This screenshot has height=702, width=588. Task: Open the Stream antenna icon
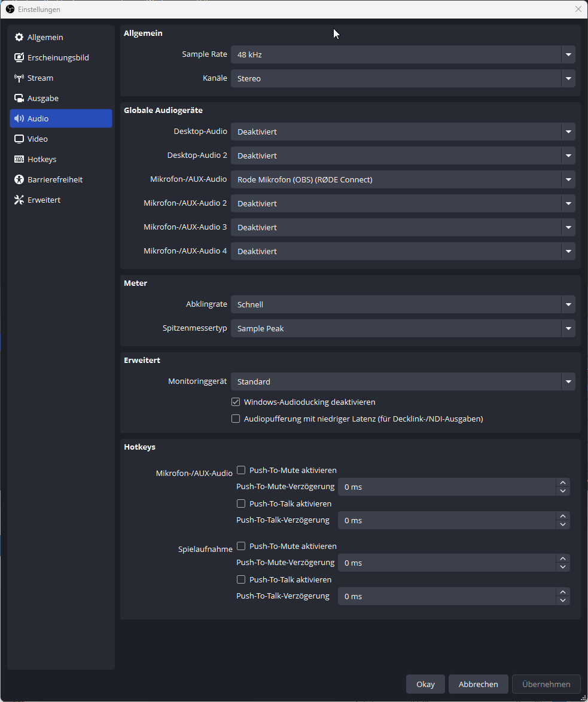click(19, 78)
